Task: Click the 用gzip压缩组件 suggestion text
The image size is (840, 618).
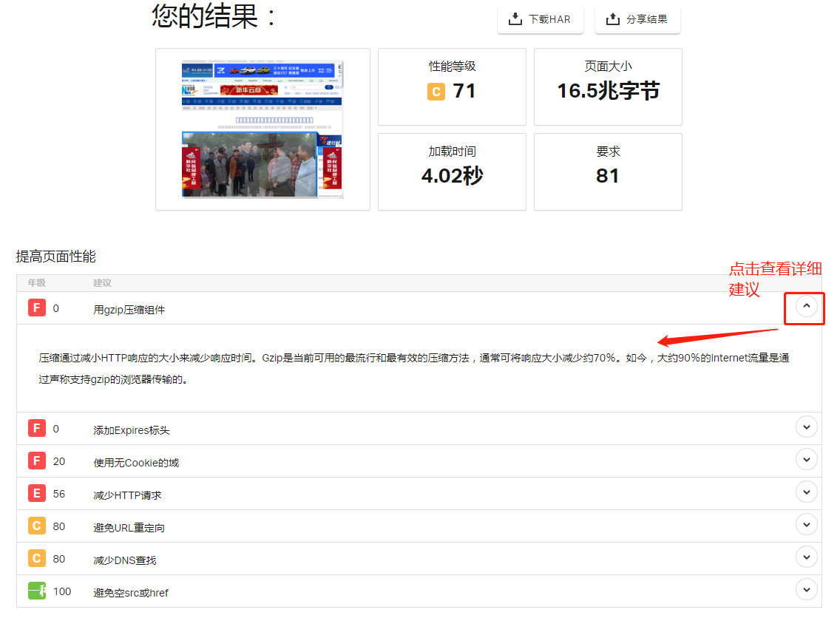Action: click(x=129, y=310)
